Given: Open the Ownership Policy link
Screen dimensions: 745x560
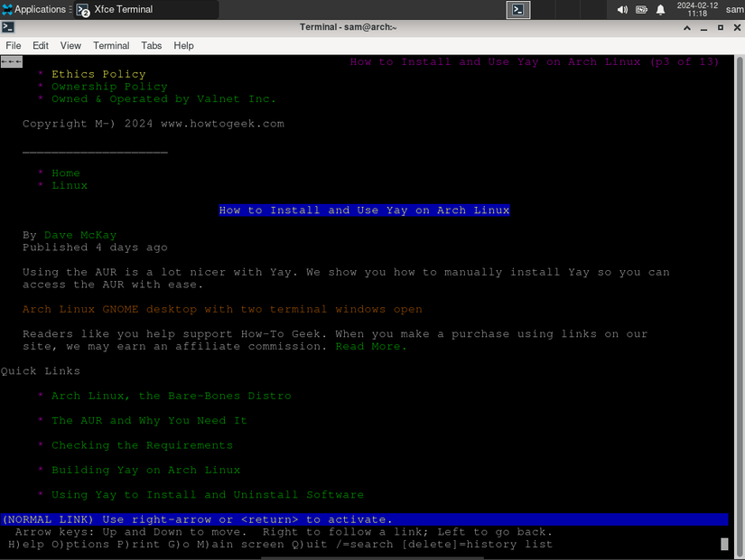Looking at the screenshot, I should coord(109,86).
